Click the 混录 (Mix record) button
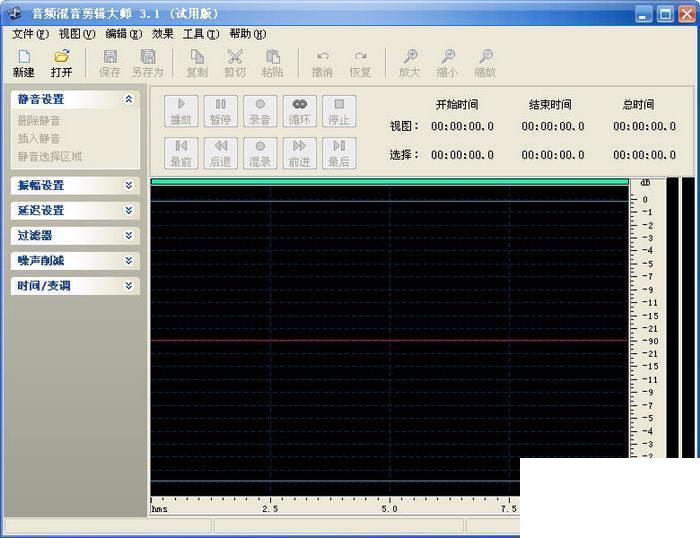This screenshot has width=700, height=538. (260, 153)
